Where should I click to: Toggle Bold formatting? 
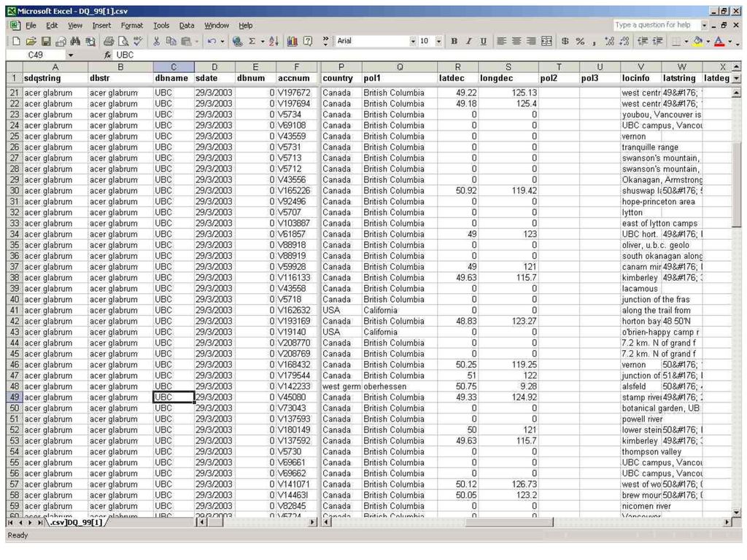tap(454, 42)
